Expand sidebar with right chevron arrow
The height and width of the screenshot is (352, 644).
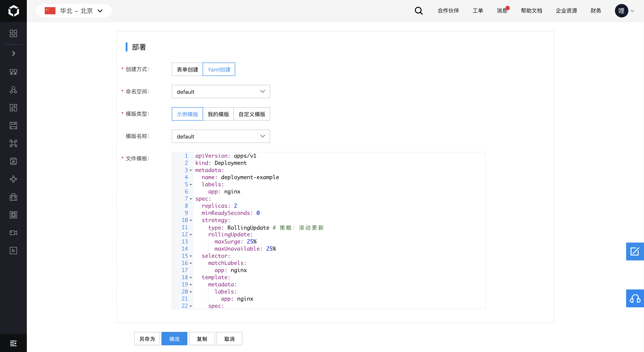13,53
